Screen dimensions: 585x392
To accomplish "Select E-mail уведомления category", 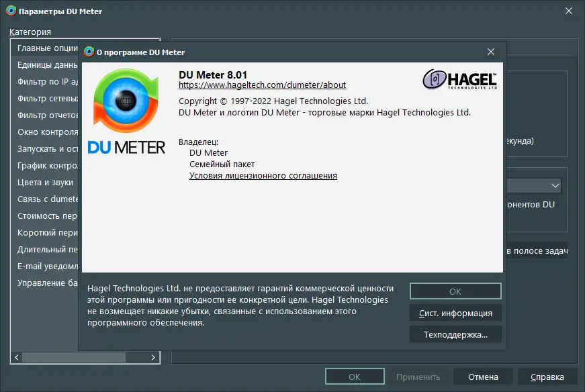I will [x=45, y=266].
